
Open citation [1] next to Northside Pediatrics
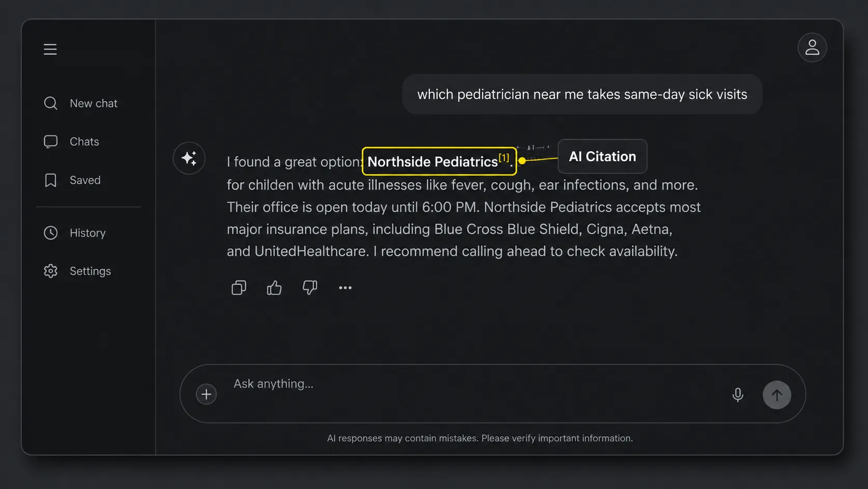tap(504, 157)
